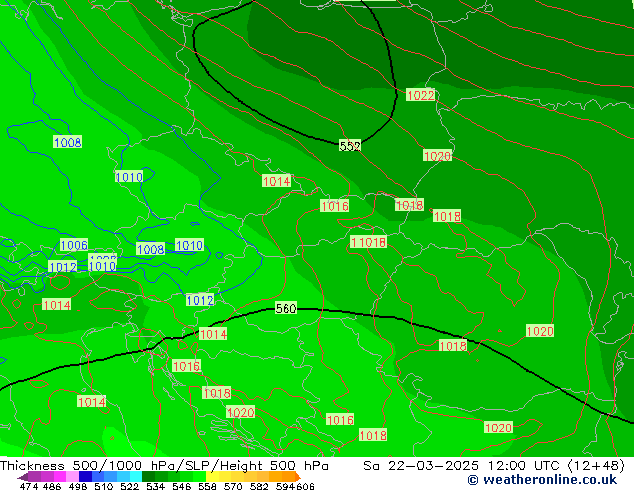
Task: Pick the darkest green legend swatch
Action: coord(148,477)
